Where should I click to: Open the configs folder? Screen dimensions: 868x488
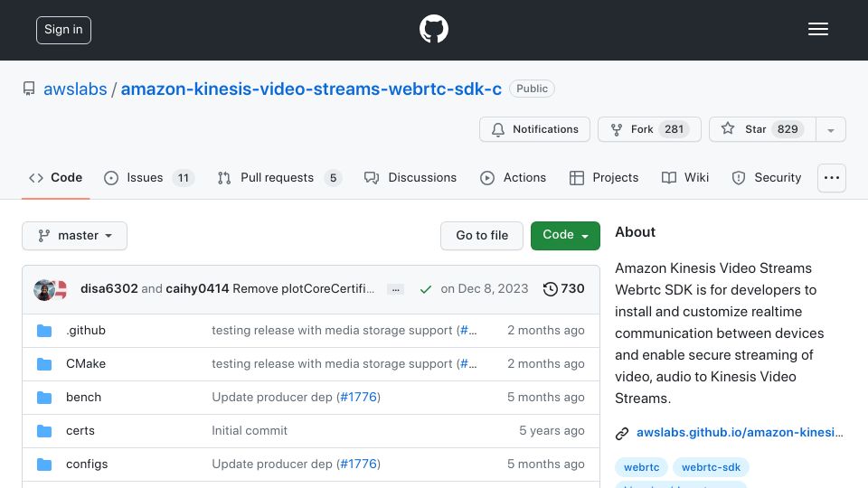tap(87, 465)
